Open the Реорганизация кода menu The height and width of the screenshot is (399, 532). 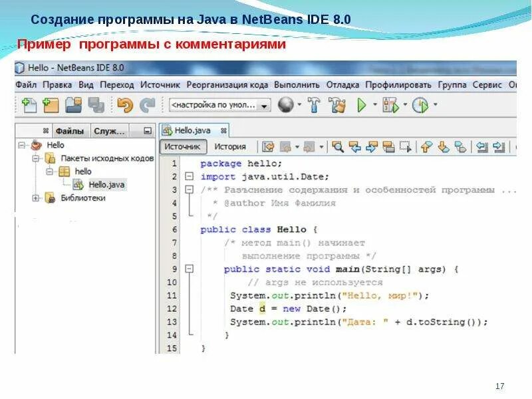point(227,85)
